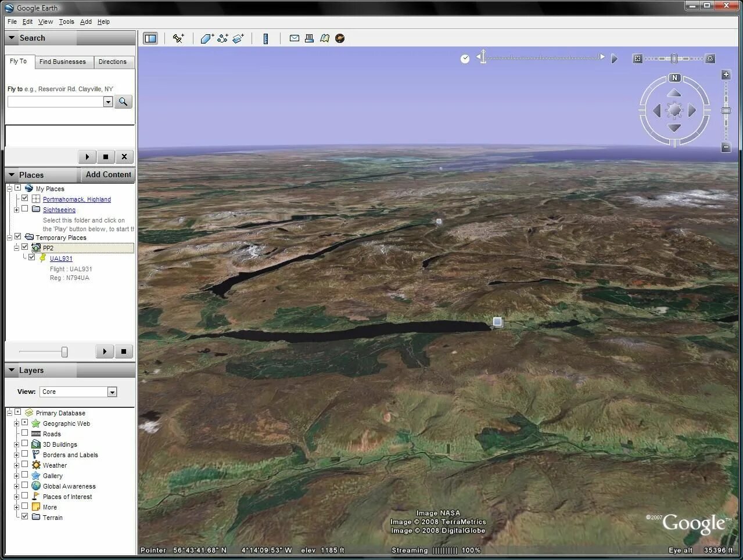Open the ruler measurement tool
The width and height of the screenshot is (743, 560).
tap(265, 38)
